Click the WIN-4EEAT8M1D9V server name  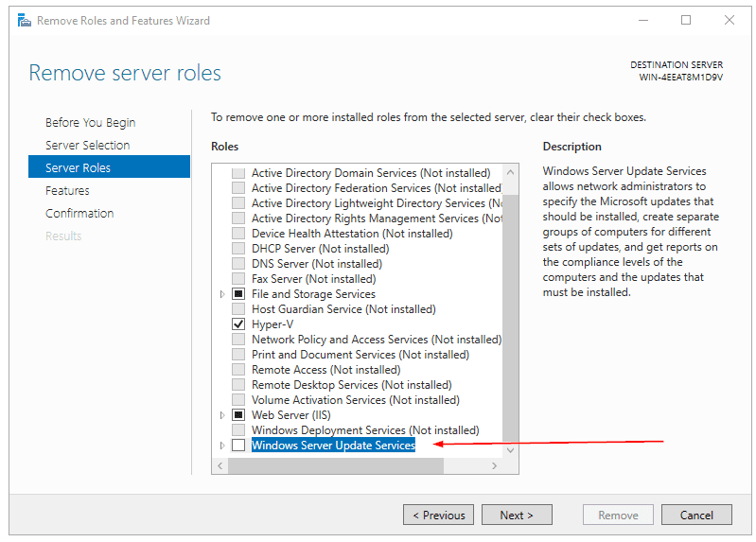coord(681,78)
